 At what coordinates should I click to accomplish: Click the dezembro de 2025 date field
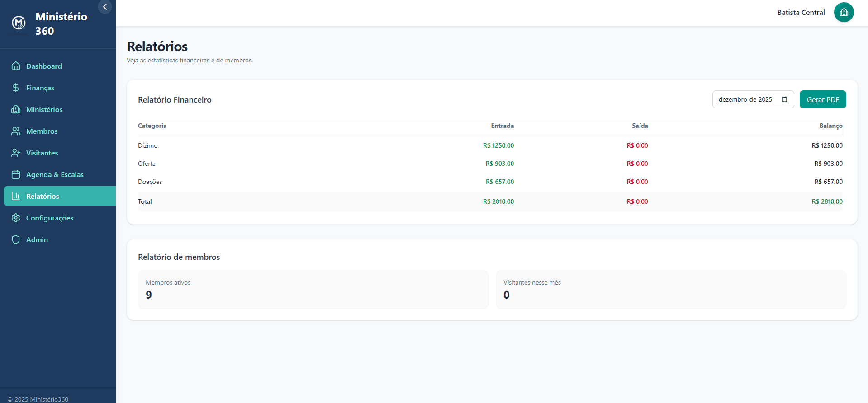click(745, 99)
